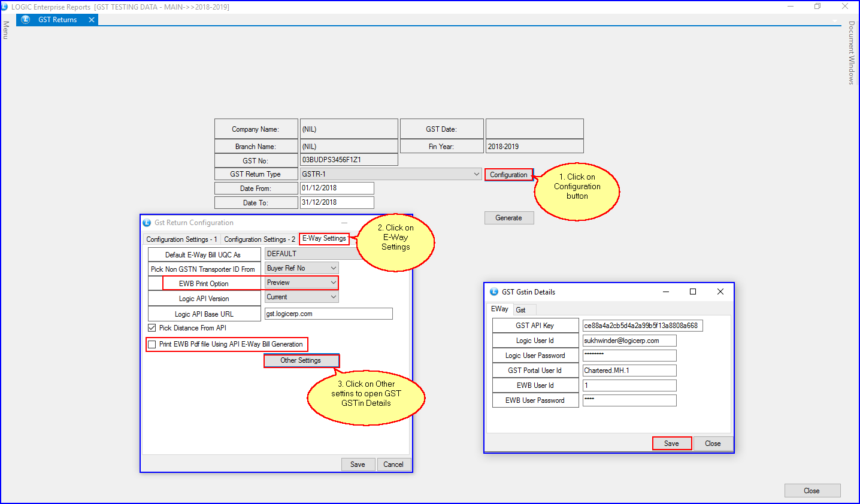Screen dimensions: 860x504
Task: Click the Generate button
Action: coord(508,218)
